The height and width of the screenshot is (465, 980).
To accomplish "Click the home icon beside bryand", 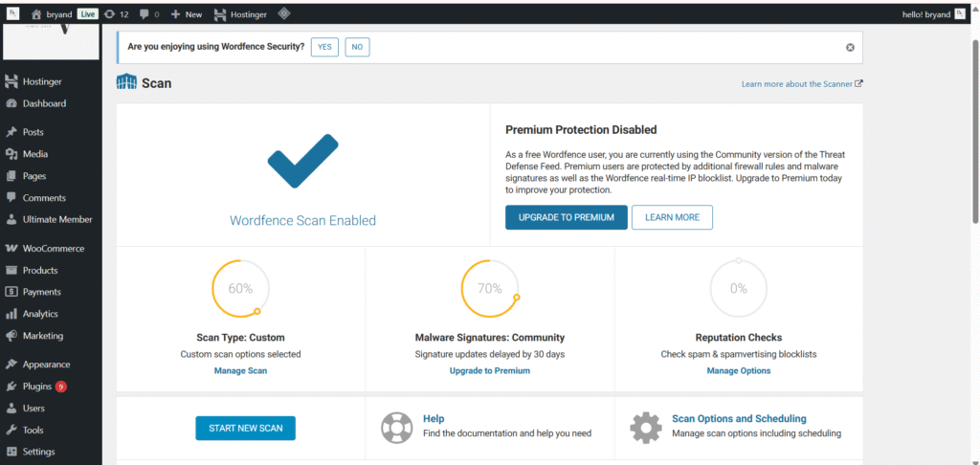I will [x=36, y=14].
